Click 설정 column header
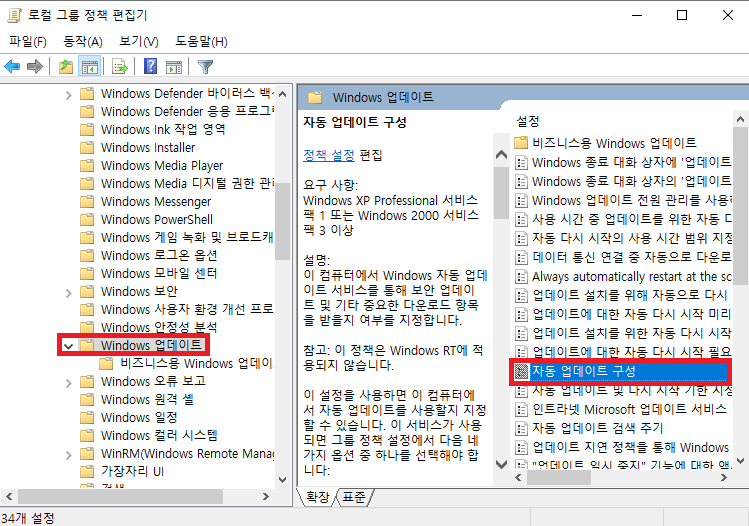The width and height of the screenshot is (749, 526). 528,121
